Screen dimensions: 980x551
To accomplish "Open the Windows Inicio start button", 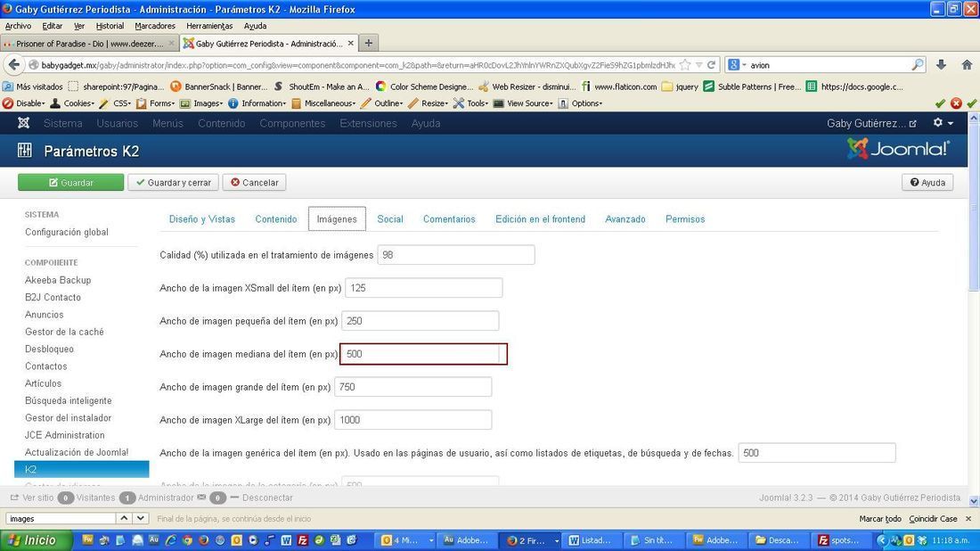I will (x=37, y=540).
